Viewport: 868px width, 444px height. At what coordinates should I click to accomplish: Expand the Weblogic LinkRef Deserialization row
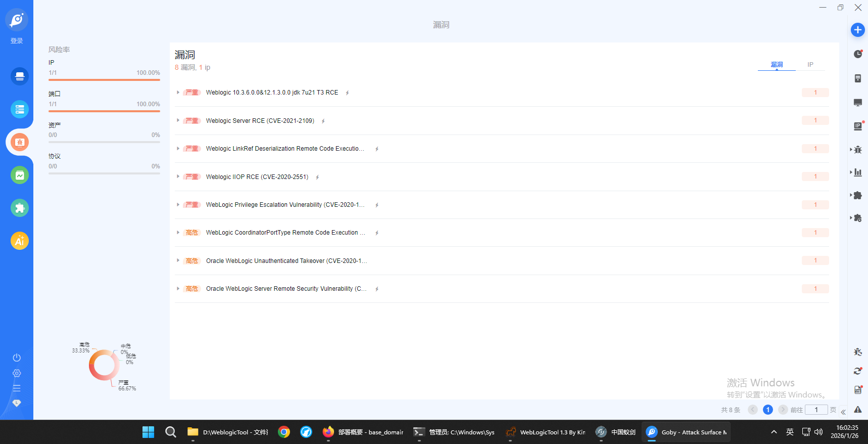pos(178,149)
